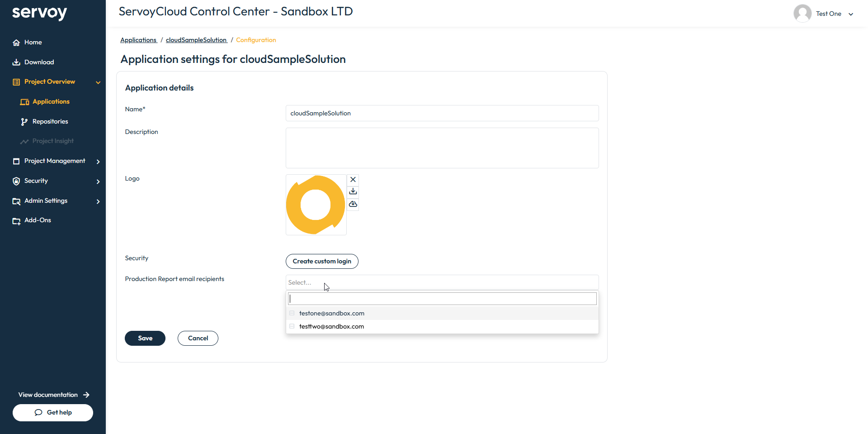Image resolution: width=868 pixels, height=434 pixels.
Task: Expand the Admin Settings submenu
Action: [98, 201]
